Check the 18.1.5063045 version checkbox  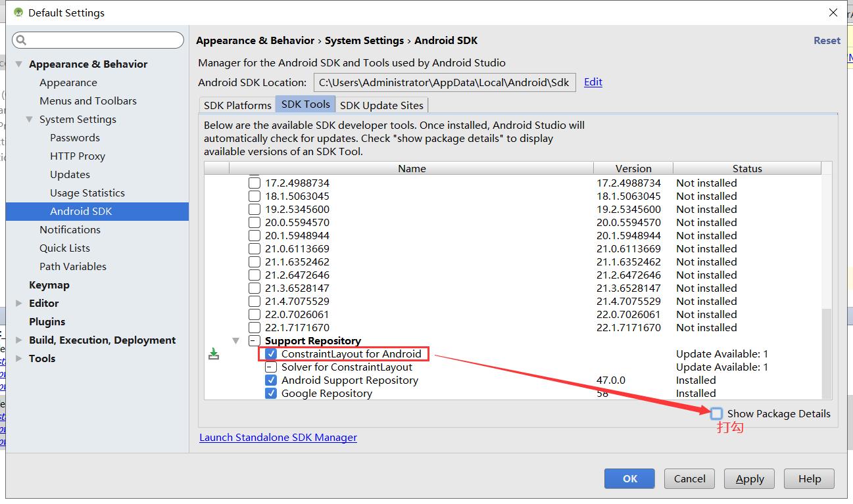255,196
